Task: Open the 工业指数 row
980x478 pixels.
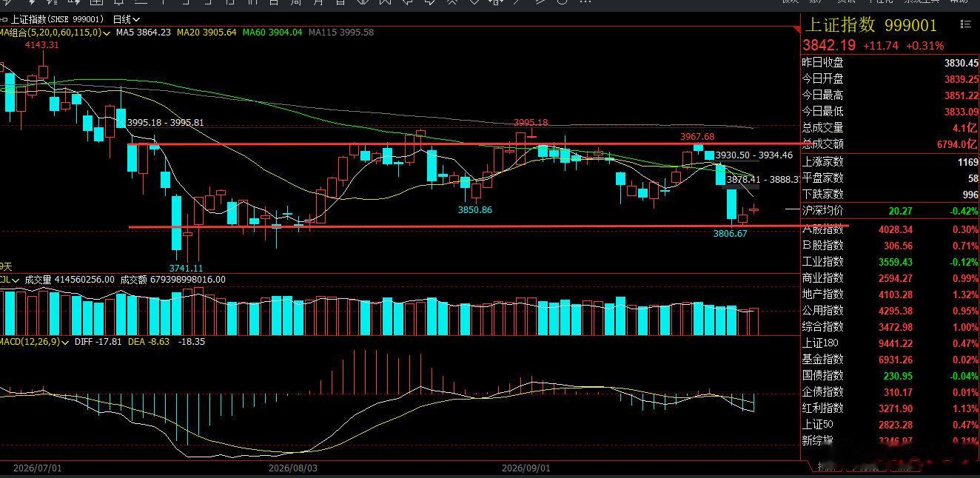Action: 890,262
